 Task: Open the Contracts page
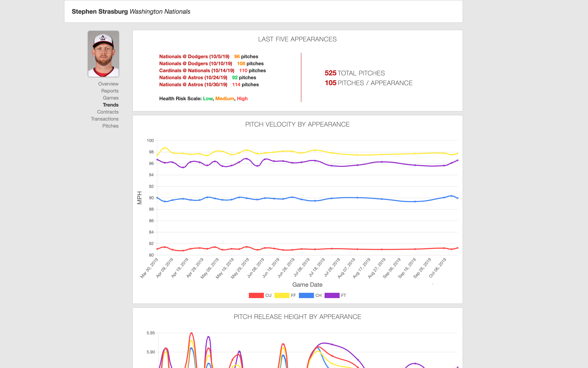[108, 112]
